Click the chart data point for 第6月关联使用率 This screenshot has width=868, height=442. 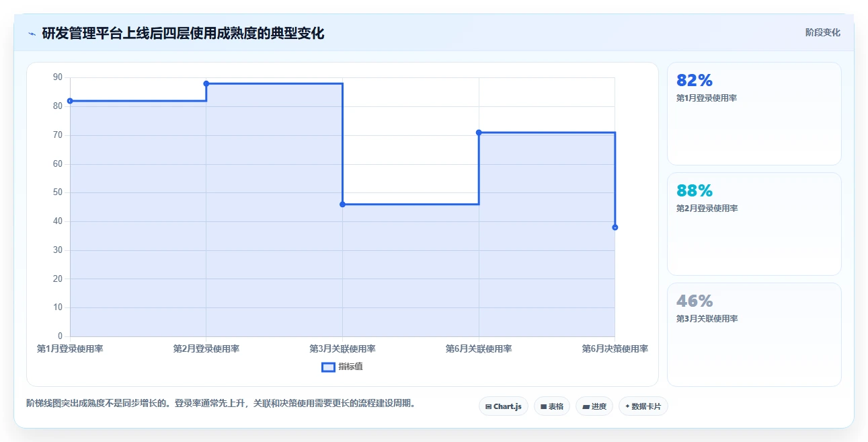pos(479,133)
